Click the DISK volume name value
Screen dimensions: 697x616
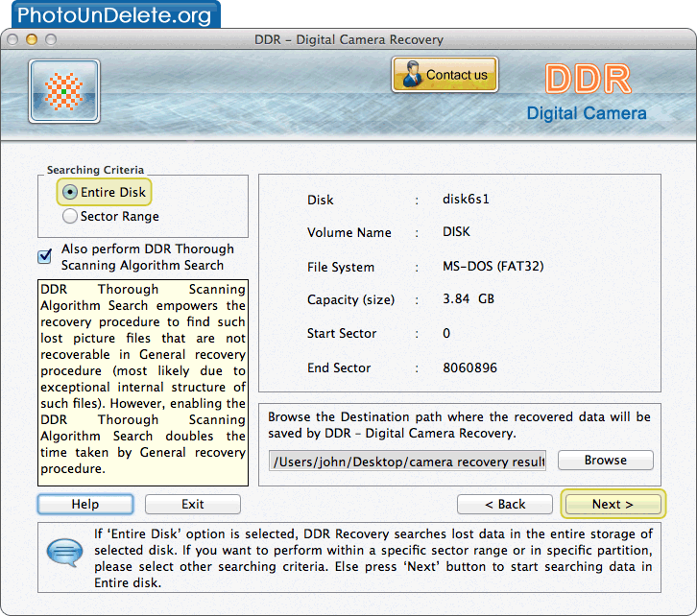(456, 232)
